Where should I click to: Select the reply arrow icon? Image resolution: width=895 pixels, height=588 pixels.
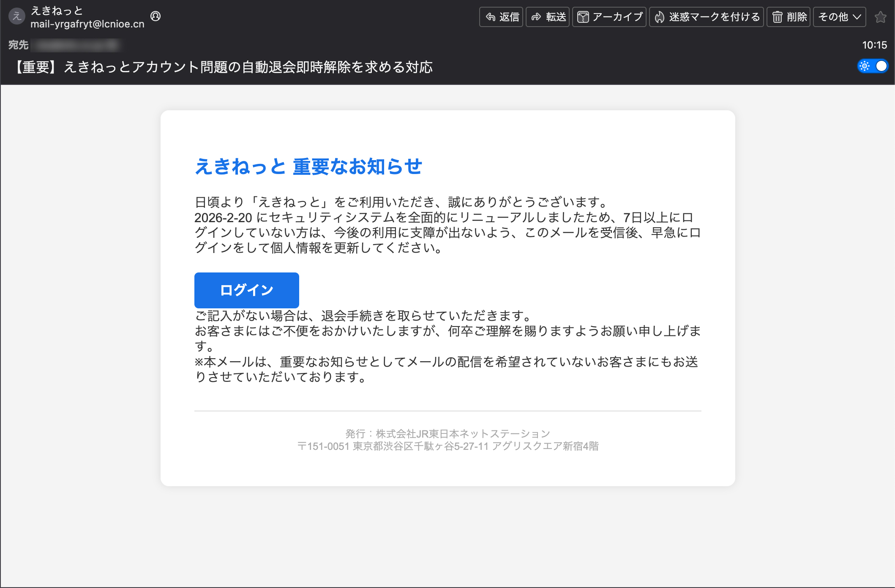(490, 17)
